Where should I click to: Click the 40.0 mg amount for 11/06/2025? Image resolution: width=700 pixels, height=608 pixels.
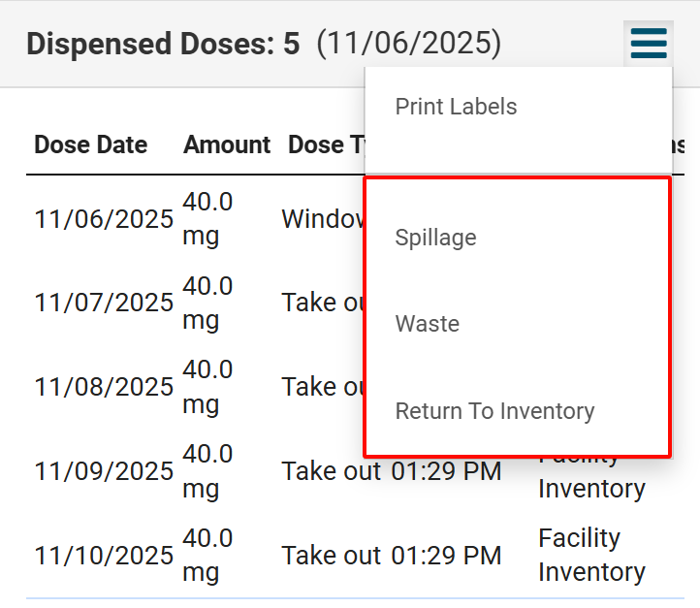(x=207, y=219)
